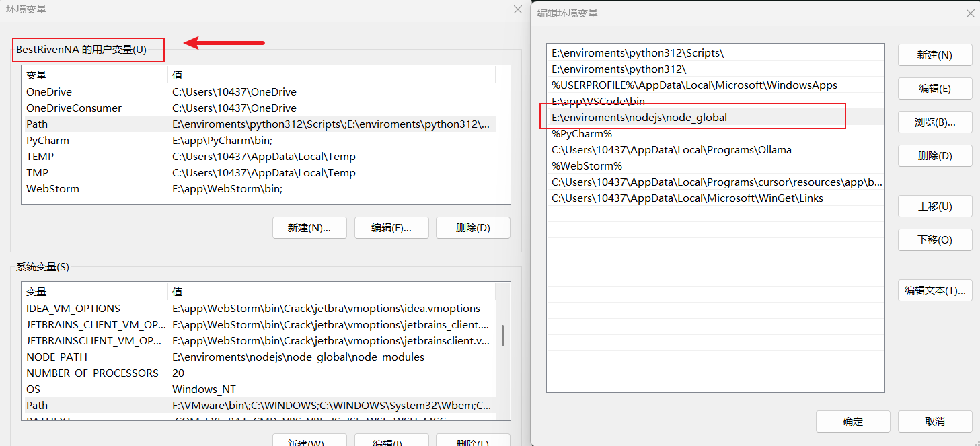This screenshot has width=980, height=446.
Task: Move entry down with 下移(O)
Action: pyautogui.click(x=934, y=240)
